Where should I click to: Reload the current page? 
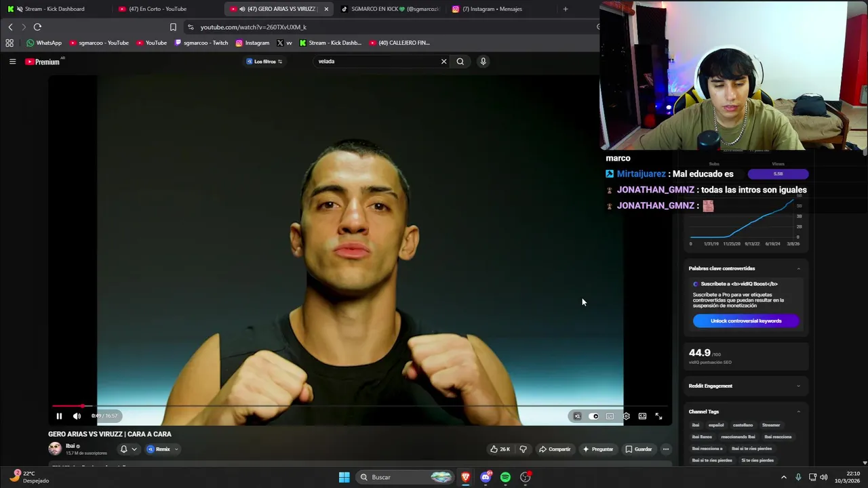coord(37,27)
